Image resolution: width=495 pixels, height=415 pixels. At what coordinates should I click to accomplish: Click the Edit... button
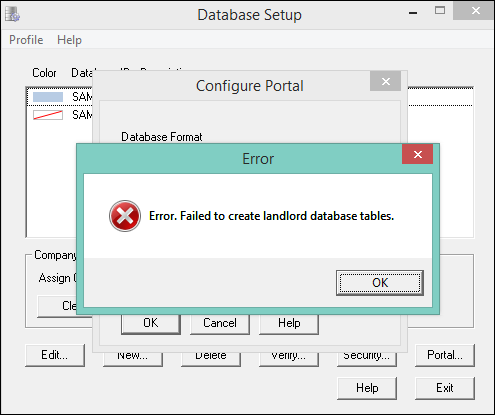coord(55,355)
